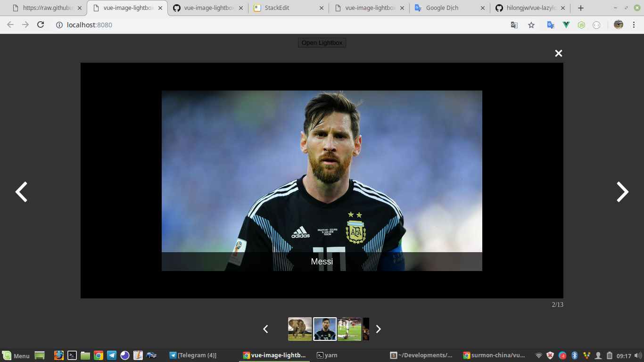Reload the localhost page

pyautogui.click(x=41, y=25)
